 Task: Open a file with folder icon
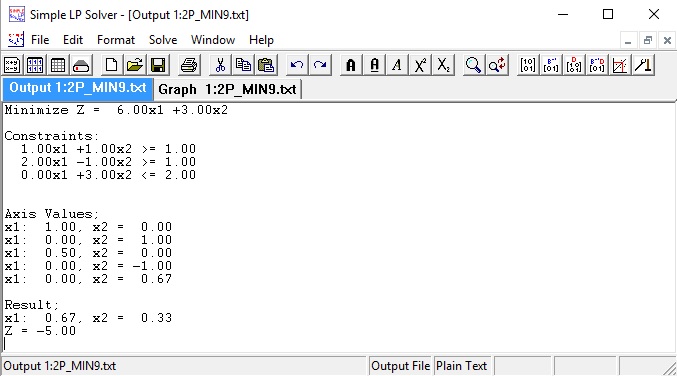[x=134, y=65]
